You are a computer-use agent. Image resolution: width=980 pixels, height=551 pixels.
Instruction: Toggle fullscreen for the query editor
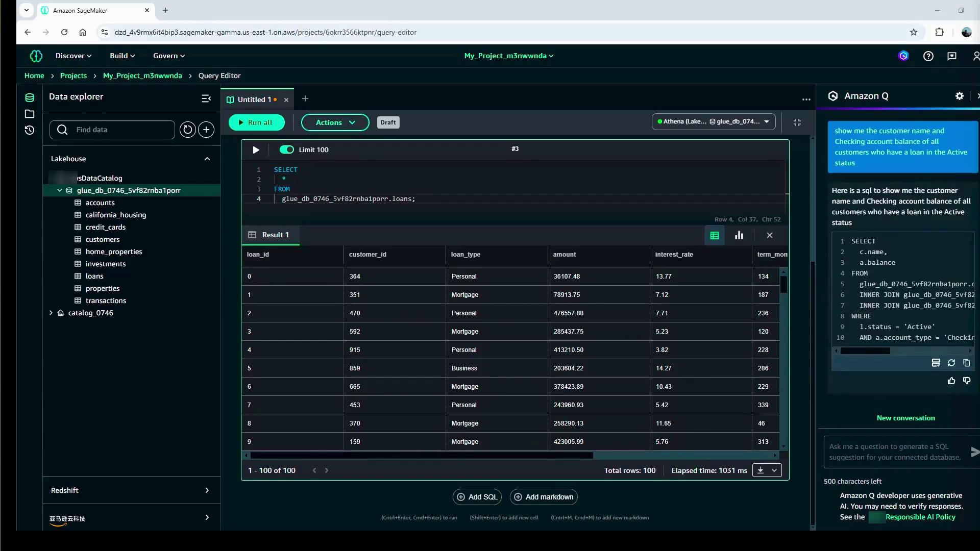(797, 122)
